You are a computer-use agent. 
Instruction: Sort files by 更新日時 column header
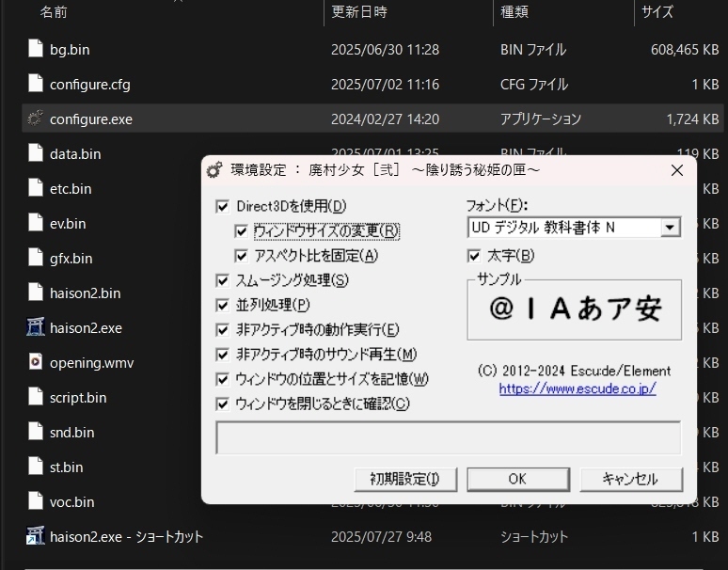[358, 12]
